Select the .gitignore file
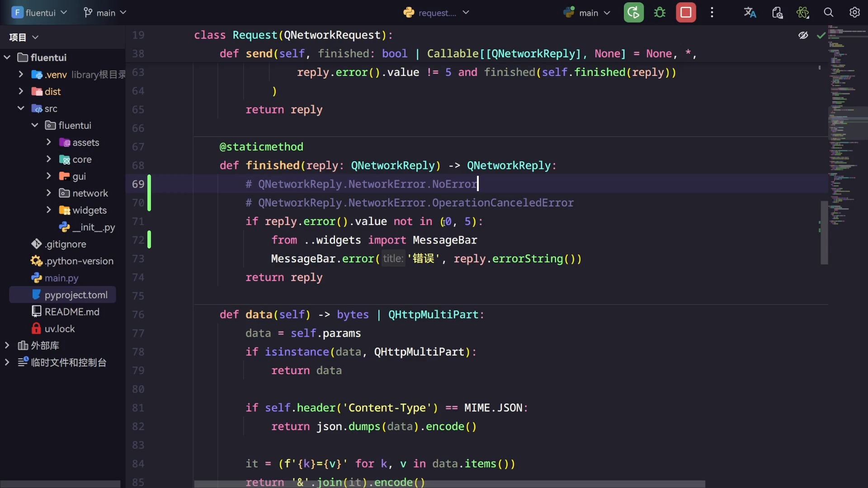Screen dimensions: 868x488 (58, 244)
